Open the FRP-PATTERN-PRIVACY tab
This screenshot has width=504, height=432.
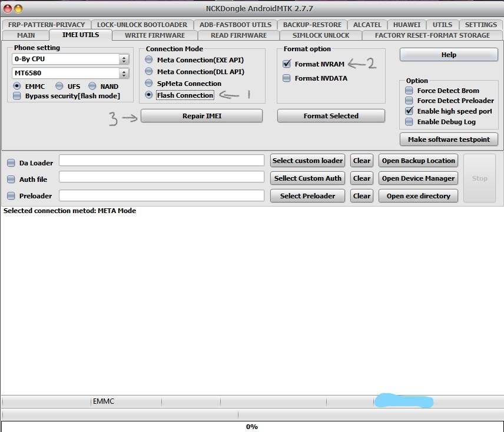click(47, 25)
